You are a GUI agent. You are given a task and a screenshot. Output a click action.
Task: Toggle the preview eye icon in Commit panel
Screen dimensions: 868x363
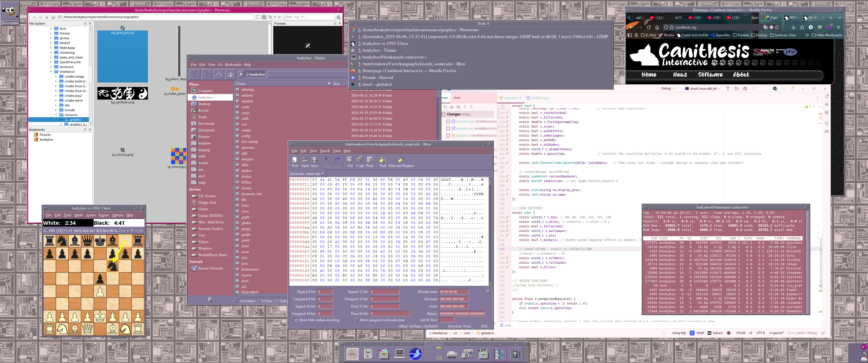(x=458, y=107)
